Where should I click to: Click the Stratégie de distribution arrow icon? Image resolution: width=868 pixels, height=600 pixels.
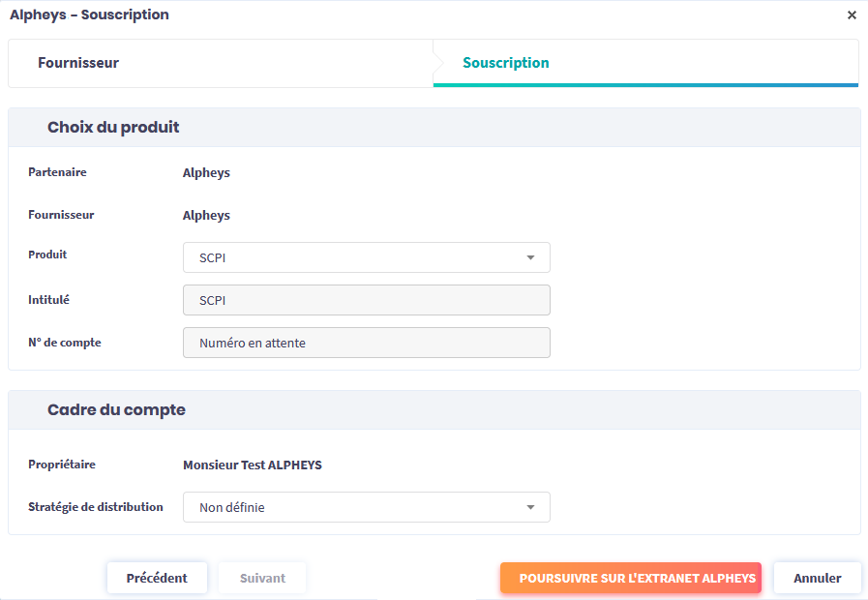(530, 507)
